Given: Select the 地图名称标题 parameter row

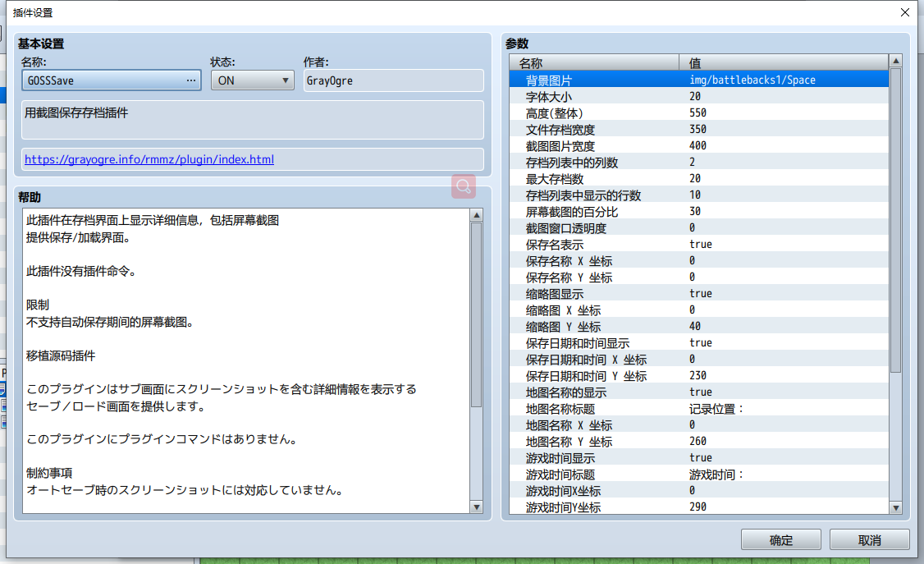Looking at the screenshot, I should (x=699, y=408).
